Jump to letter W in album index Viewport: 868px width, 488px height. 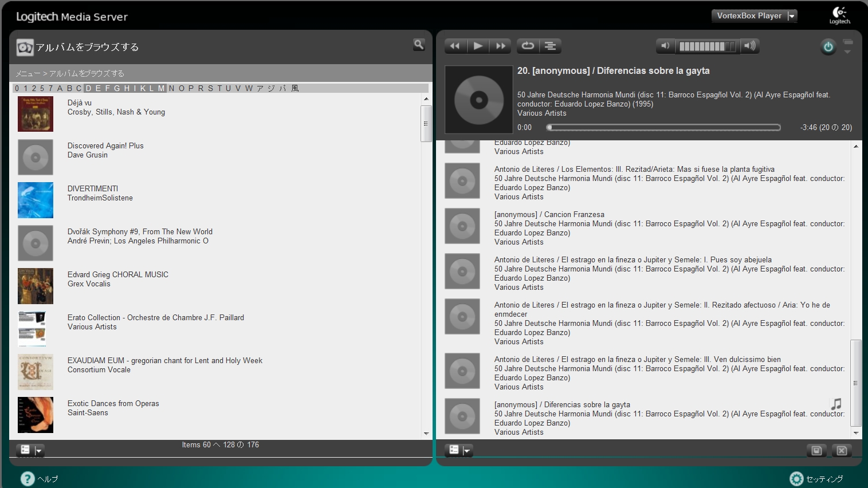coord(249,88)
